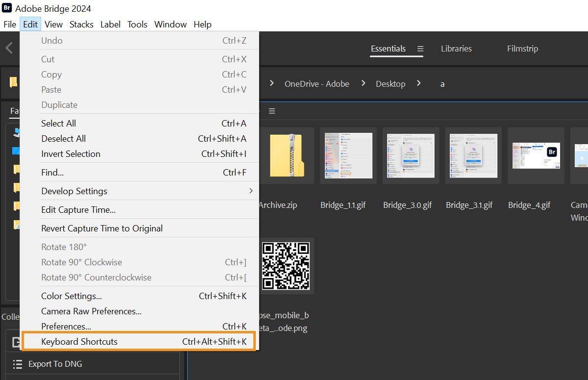Select the Bridge_4.gif thumbnail
Screen dimensions: 588x380
click(x=536, y=155)
